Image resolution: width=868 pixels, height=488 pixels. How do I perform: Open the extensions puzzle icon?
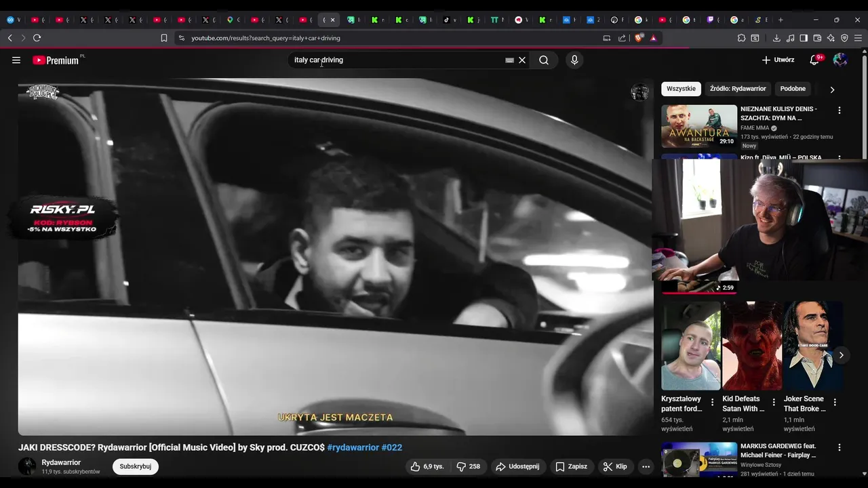click(x=741, y=38)
